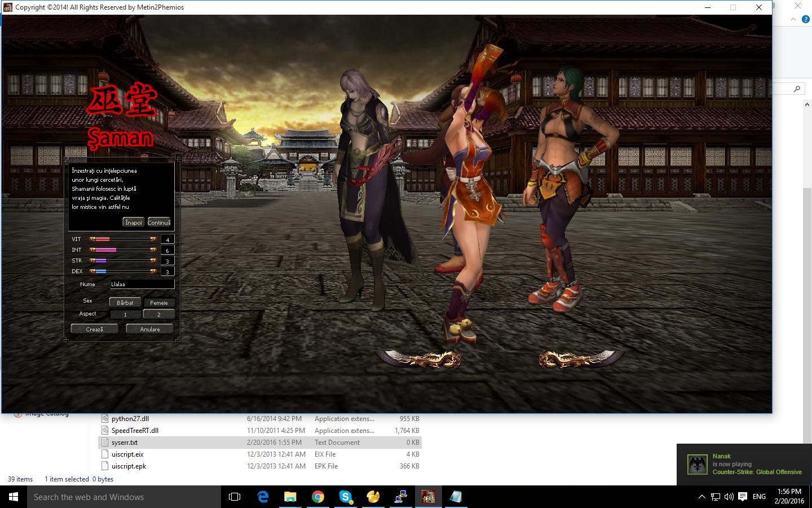Click the syserr.txt text document icon

[105, 443]
